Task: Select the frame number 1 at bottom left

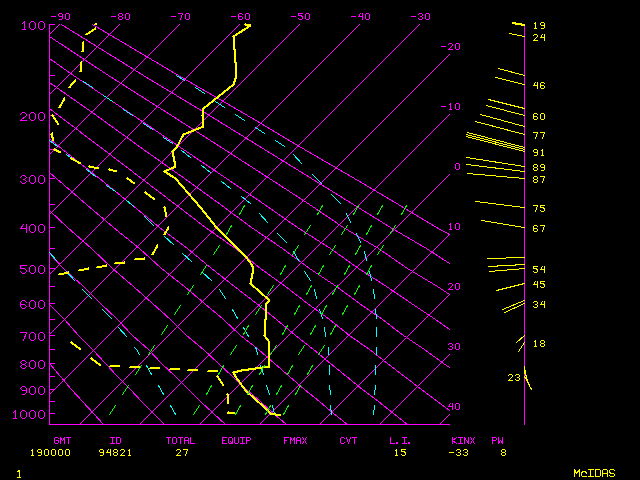Action: click(19, 472)
